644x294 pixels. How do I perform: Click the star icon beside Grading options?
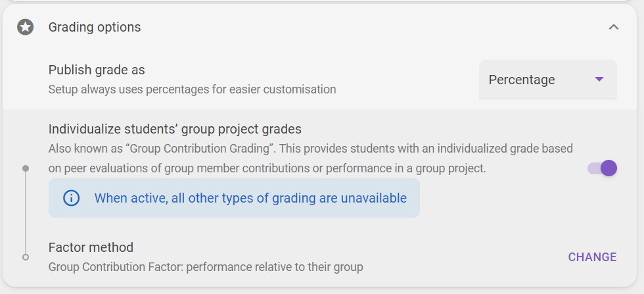(25, 27)
